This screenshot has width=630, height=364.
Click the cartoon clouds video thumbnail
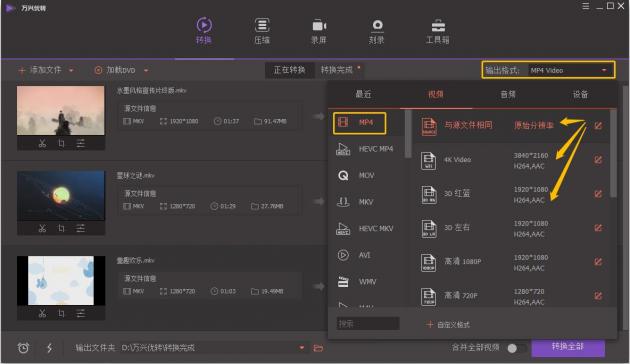61,280
